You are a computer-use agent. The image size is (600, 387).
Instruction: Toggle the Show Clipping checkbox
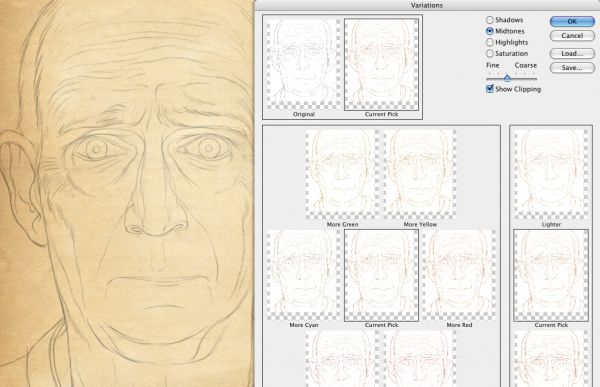click(x=489, y=89)
